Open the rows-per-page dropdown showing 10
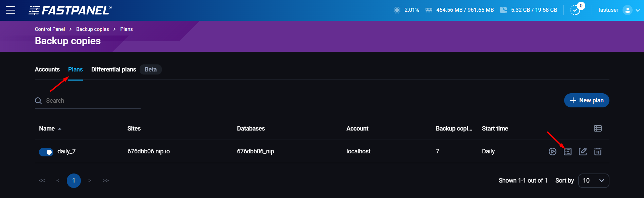The width and height of the screenshot is (644, 198). tap(593, 181)
